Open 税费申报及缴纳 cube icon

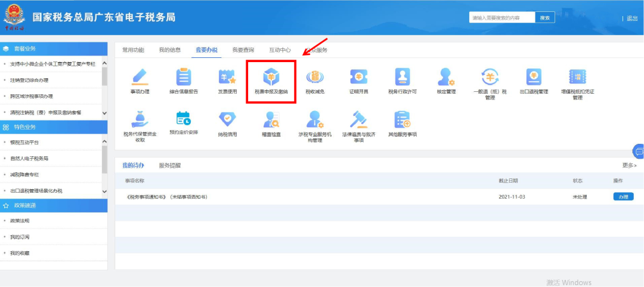tap(271, 77)
